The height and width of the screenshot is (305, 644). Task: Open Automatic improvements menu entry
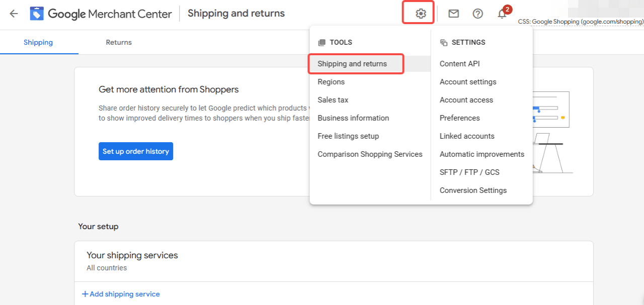coord(482,154)
